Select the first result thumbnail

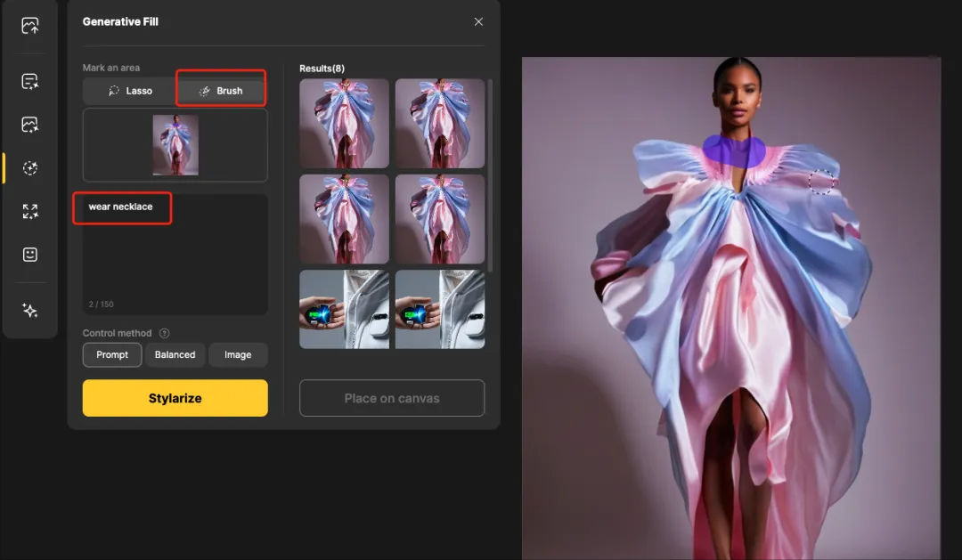[x=344, y=124]
